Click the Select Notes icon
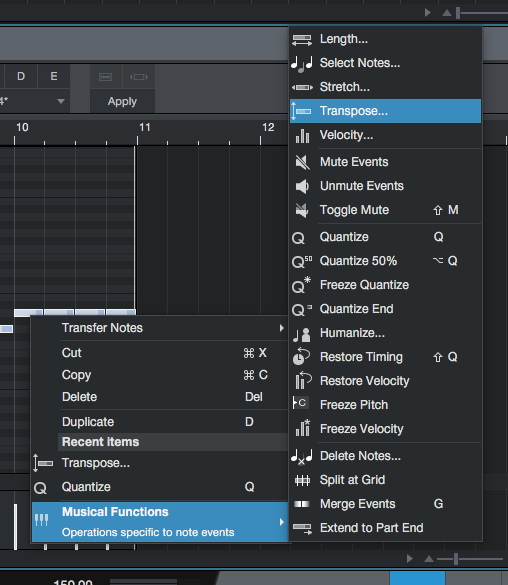This screenshot has height=585, width=508. click(x=302, y=63)
